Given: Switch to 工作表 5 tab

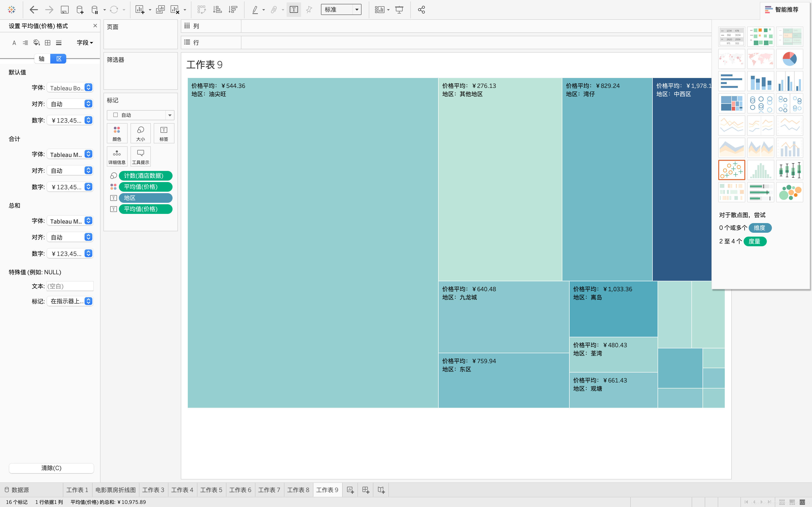Looking at the screenshot, I should 211,490.
